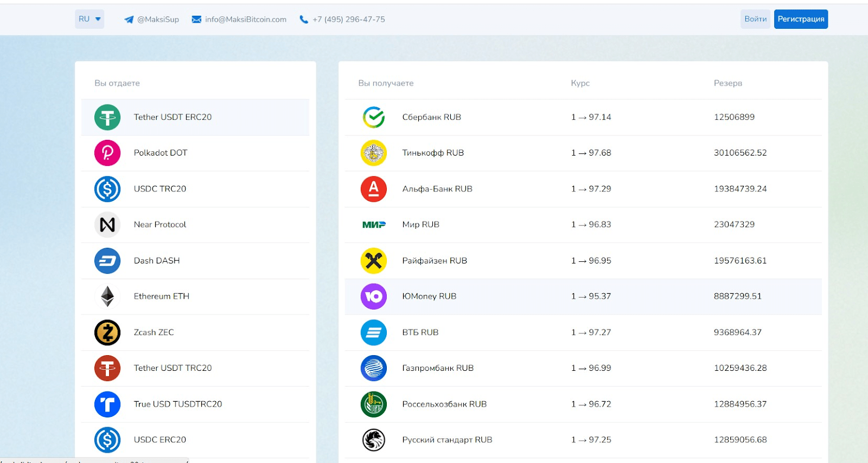The image size is (868, 463).
Task: Select Near Protocol in give list
Action: point(195,224)
